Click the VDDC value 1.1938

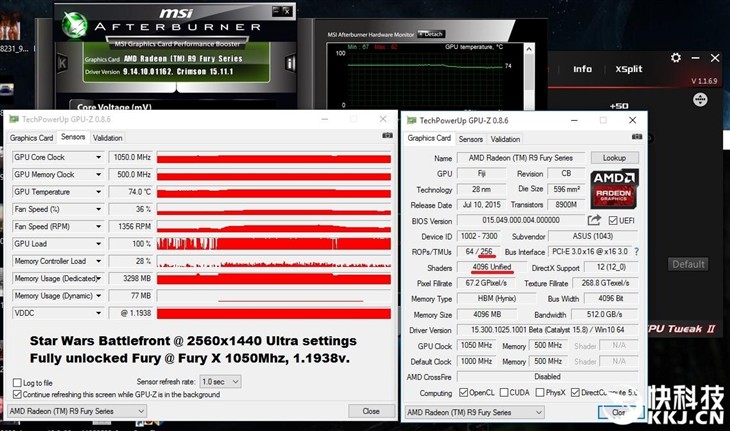click(131, 313)
